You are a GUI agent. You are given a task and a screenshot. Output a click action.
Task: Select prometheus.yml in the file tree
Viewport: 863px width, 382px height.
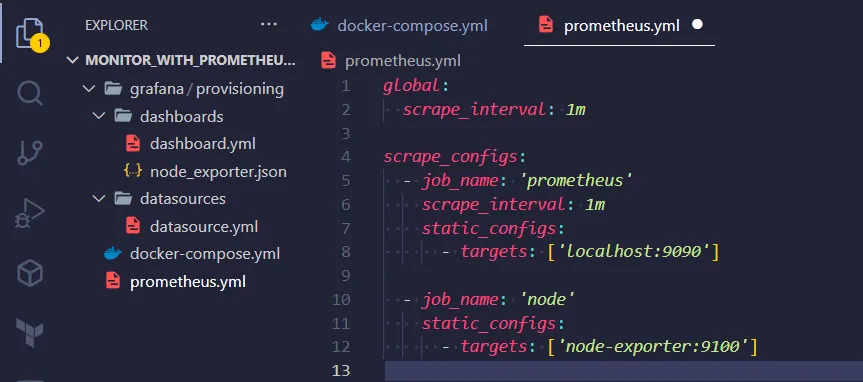coord(188,282)
